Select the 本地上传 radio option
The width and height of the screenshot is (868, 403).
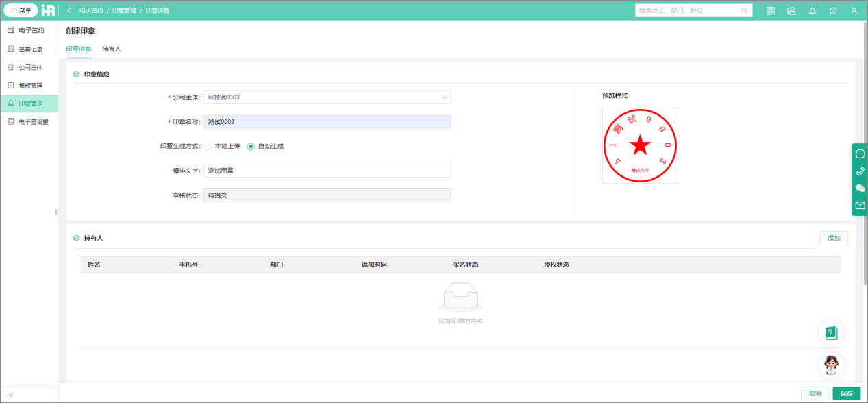click(208, 146)
